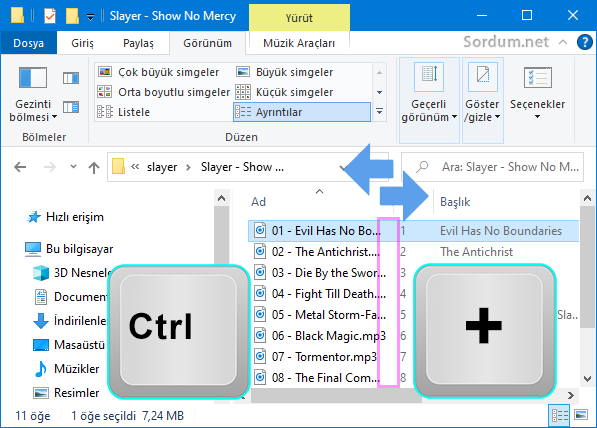Expand the layout gallery more options
The height and width of the screenshot is (428, 597).
(380, 112)
